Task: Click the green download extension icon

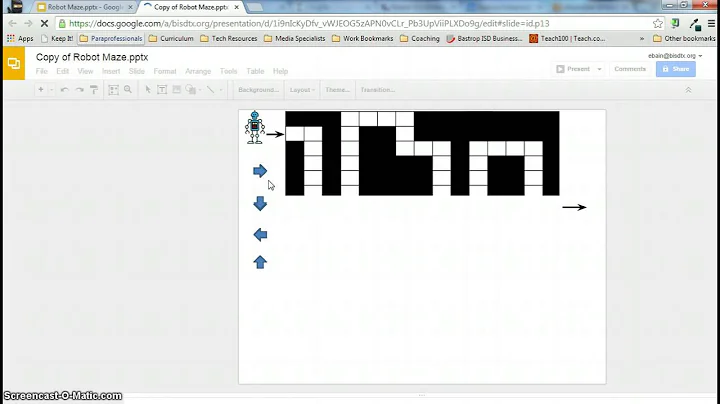Action: point(675,23)
